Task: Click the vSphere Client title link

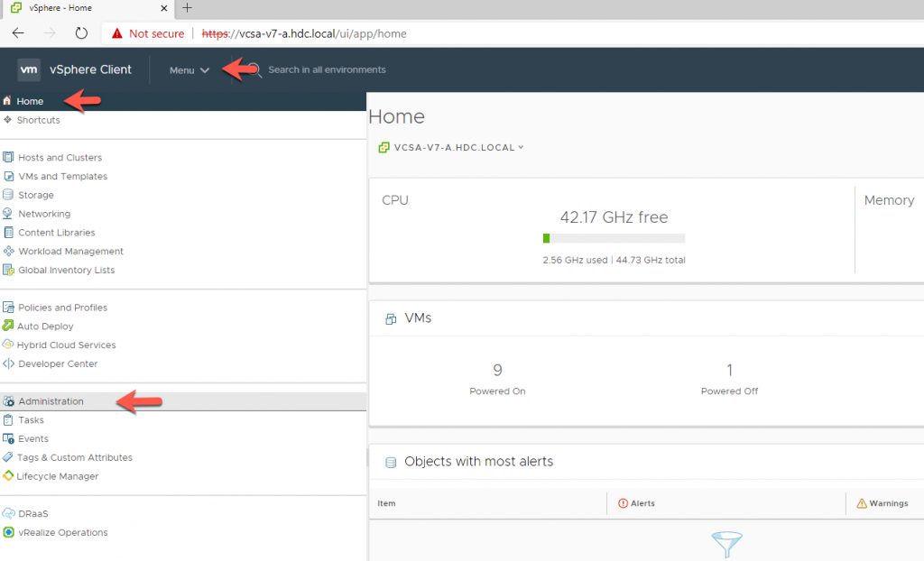Action: [x=90, y=69]
